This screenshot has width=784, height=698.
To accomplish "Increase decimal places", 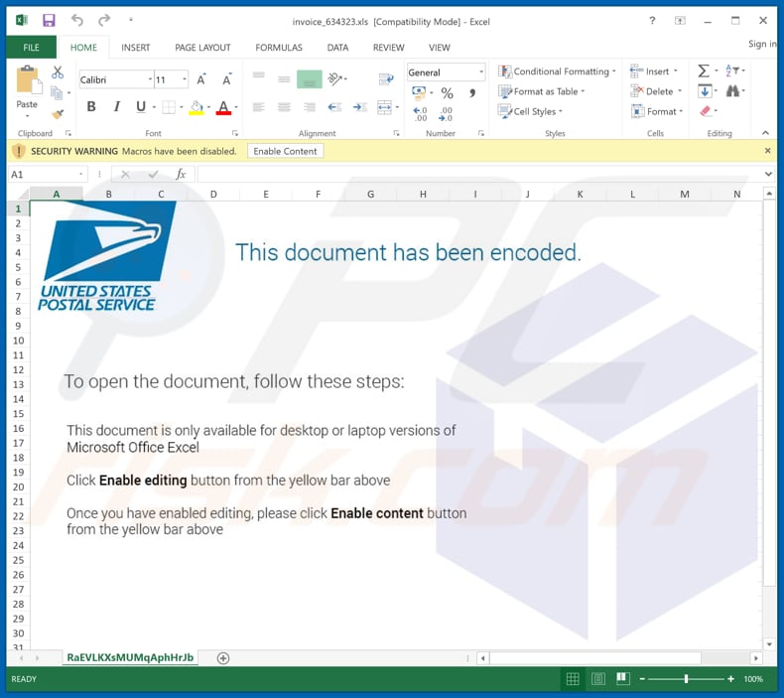I will click(420, 114).
